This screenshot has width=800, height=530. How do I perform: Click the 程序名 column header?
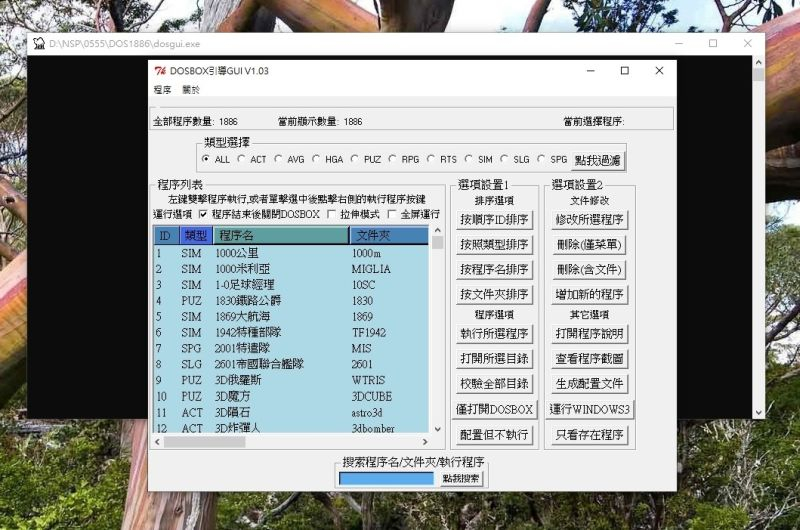[x=281, y=236]
